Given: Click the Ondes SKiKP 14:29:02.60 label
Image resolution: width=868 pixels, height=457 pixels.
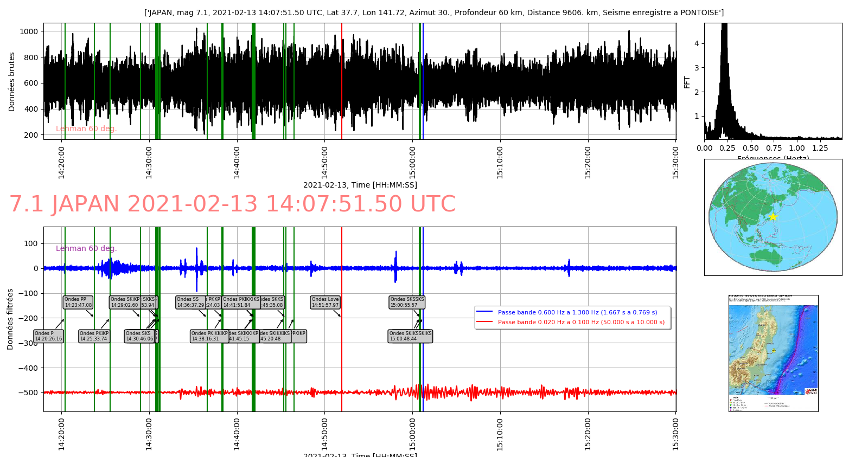Looking at the screenshot, I should coord(125,302).
